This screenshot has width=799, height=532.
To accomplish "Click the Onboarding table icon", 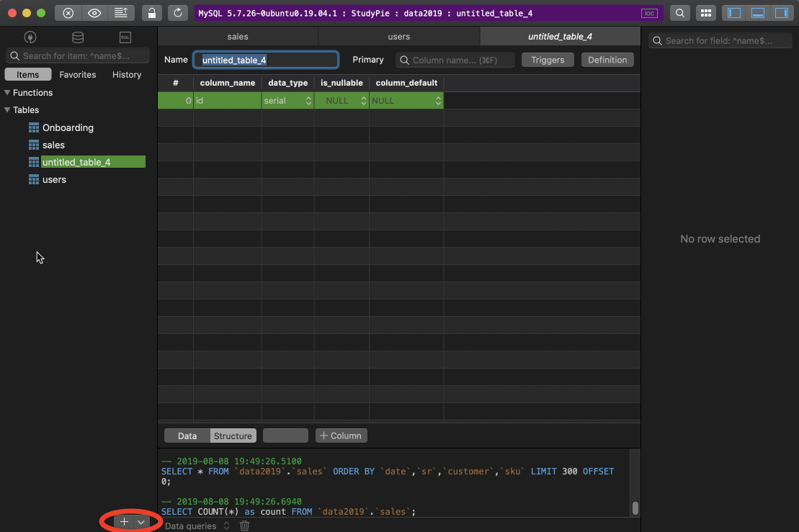I will (34, 127).
